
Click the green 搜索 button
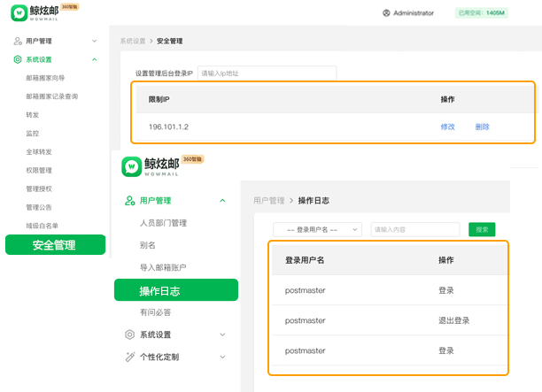tap(482, 229)
